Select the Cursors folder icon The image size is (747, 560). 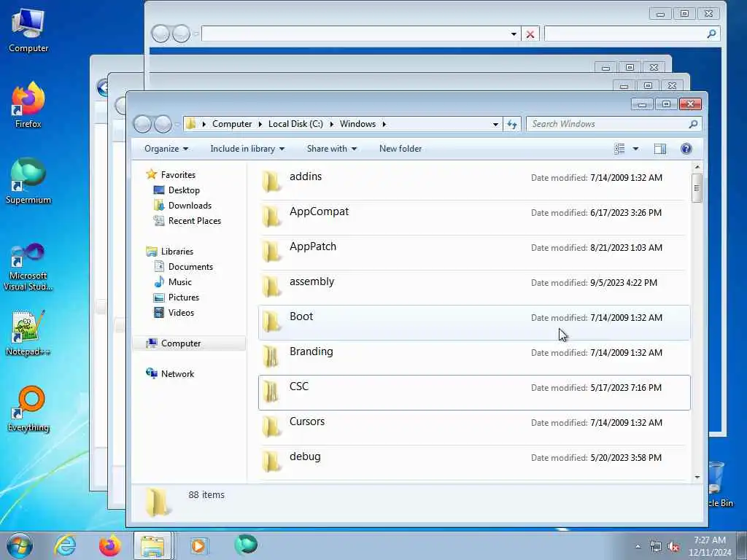coord(271,427)
